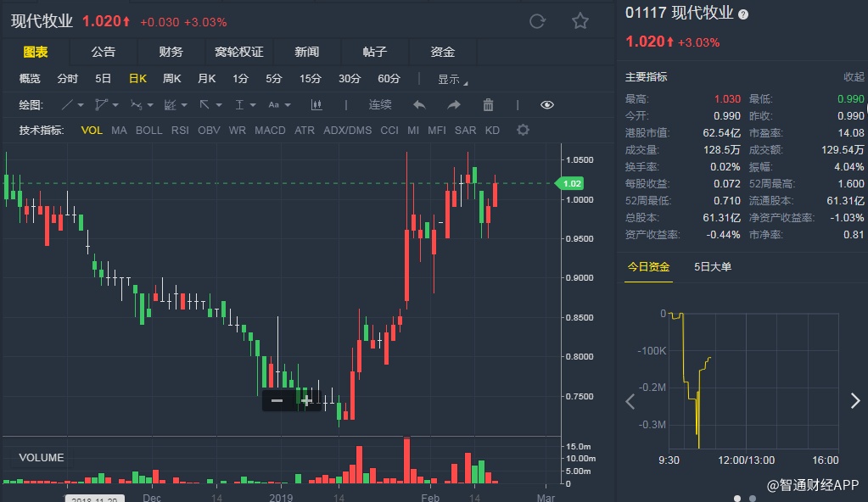Enable the MACD indicator
Viewport: 868px width, 502px height.
[x=270, y=130]
